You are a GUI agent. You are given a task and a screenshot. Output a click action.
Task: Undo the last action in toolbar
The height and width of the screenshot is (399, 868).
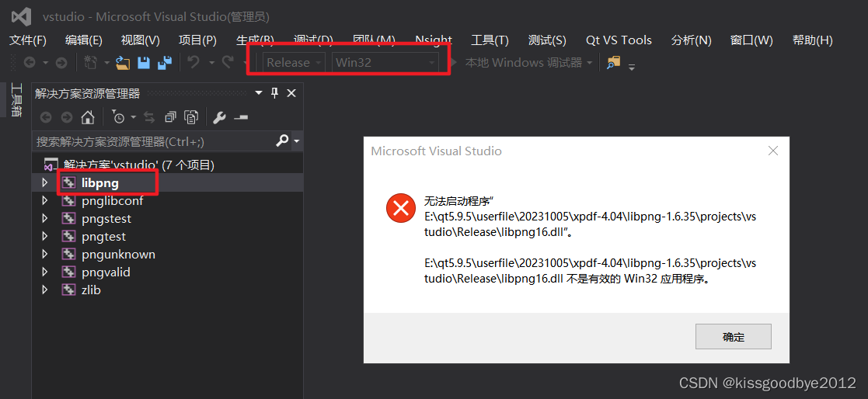pos(193,62)
